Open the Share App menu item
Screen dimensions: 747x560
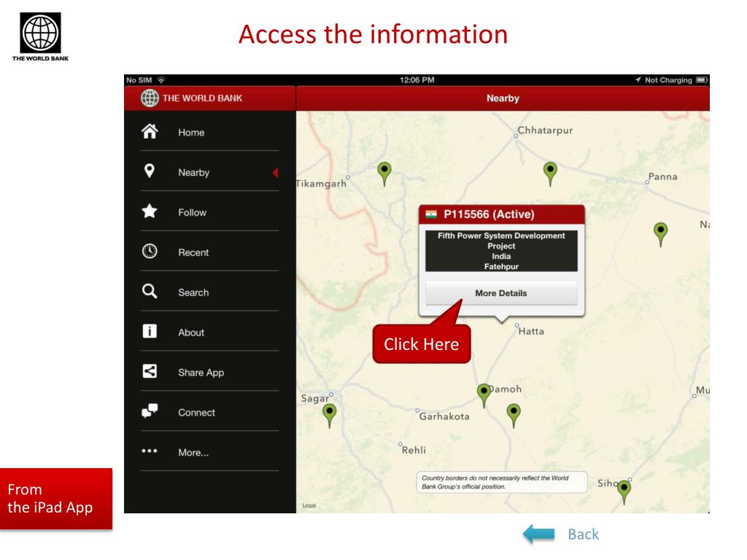point(209,372)
